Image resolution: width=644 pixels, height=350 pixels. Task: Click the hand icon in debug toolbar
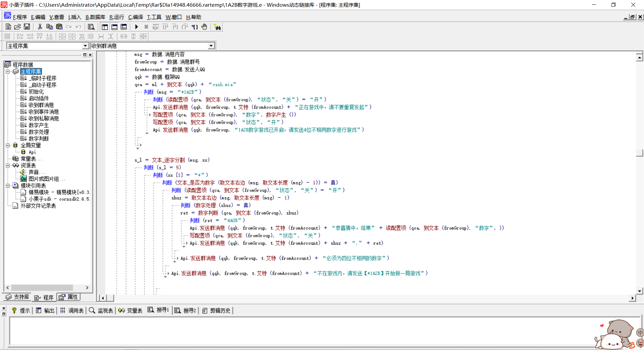(x=204, y=27)
